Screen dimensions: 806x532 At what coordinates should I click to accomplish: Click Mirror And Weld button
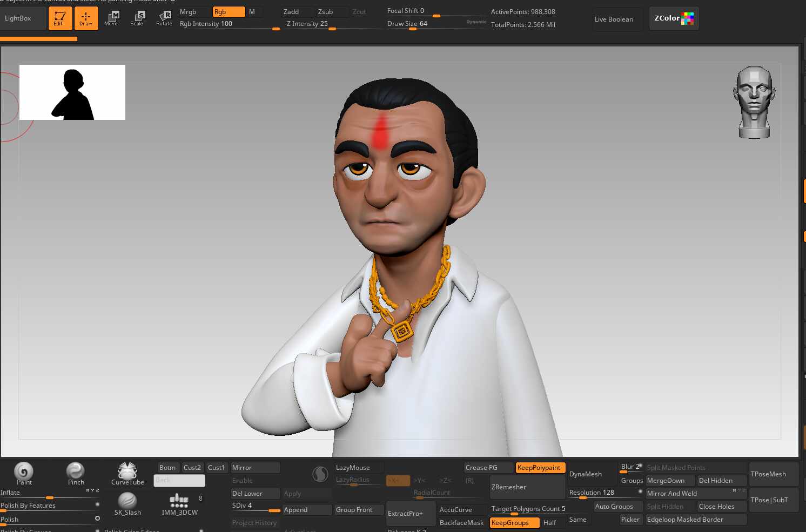point(696,494)
